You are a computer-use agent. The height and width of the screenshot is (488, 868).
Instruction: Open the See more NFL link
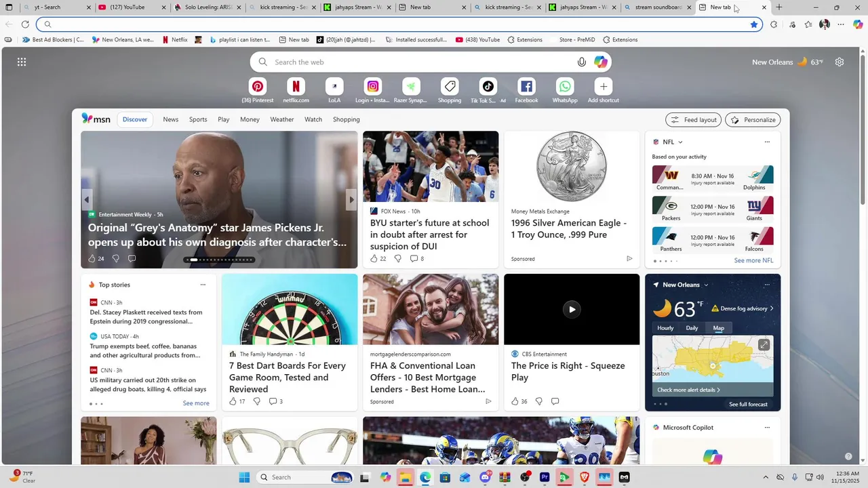click(x=753, y=260)
